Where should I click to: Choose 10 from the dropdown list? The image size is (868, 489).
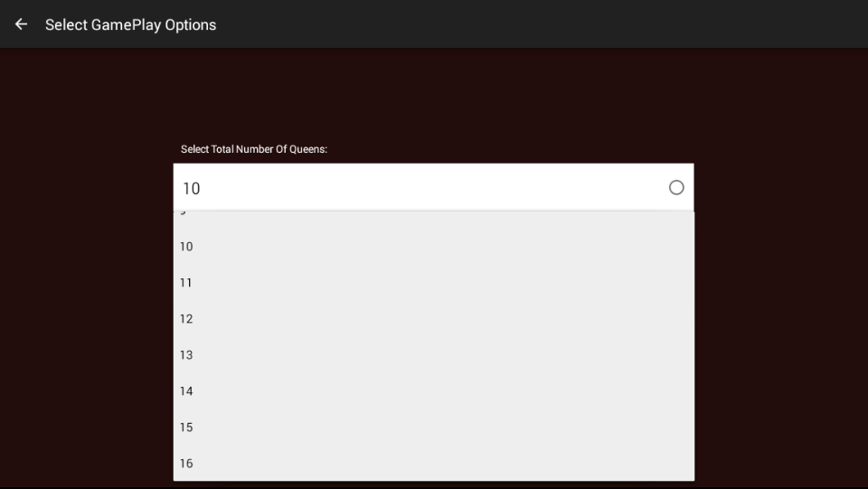coord(186,247)
